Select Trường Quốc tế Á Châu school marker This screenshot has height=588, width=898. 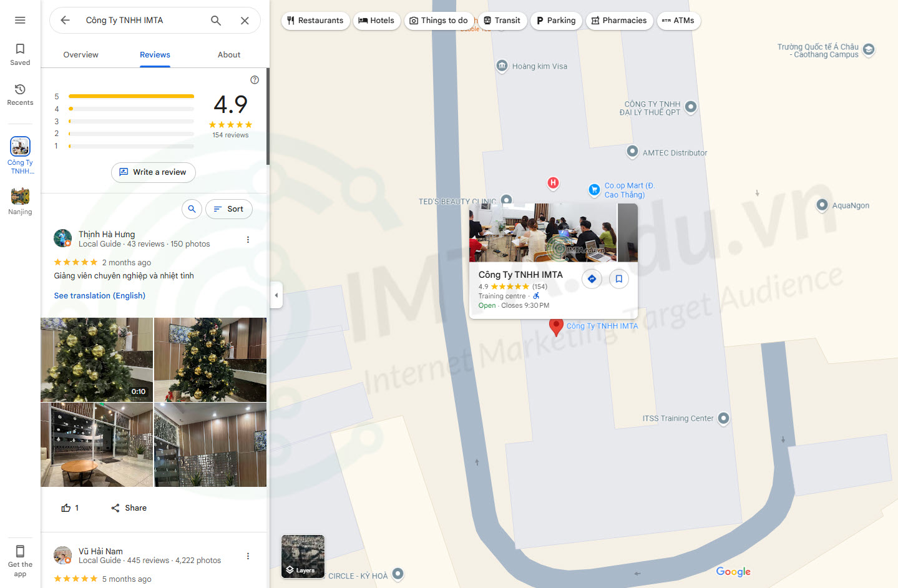click(869, 50)
